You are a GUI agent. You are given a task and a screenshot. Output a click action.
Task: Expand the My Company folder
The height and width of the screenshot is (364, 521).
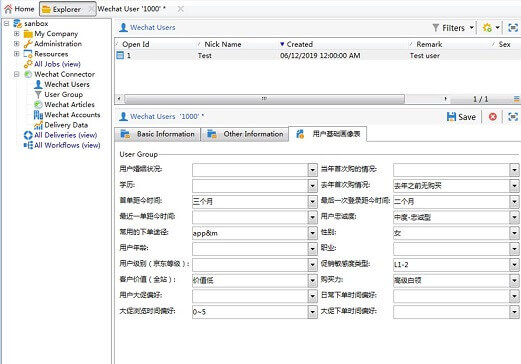(x=16, y=34)
